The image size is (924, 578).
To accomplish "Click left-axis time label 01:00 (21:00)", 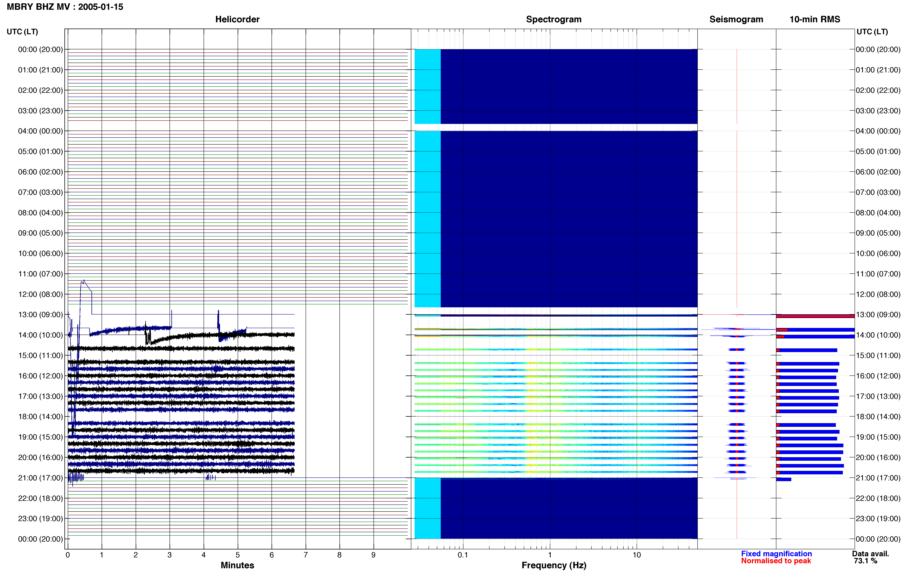I will point(41,70).
